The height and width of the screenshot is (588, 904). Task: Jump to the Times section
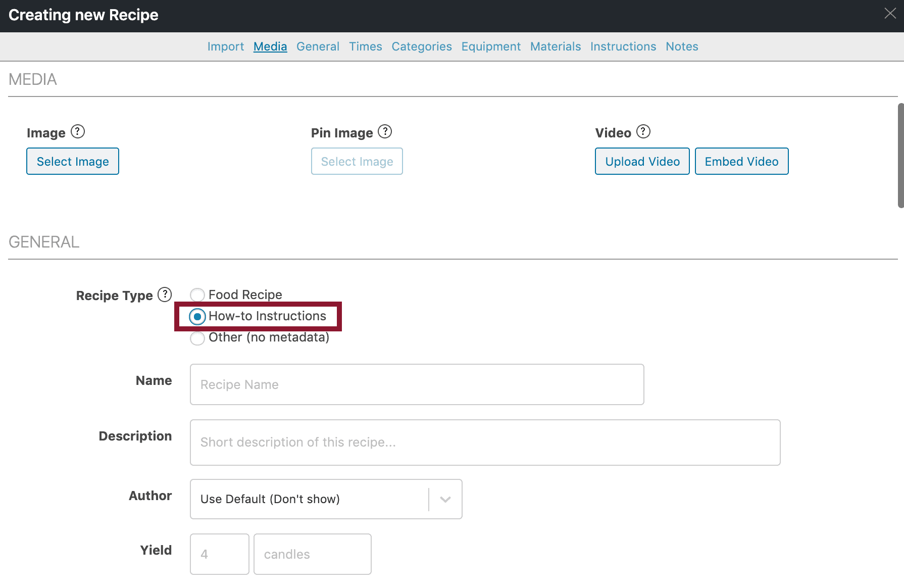pyautogui.click(x=366, y=46)
